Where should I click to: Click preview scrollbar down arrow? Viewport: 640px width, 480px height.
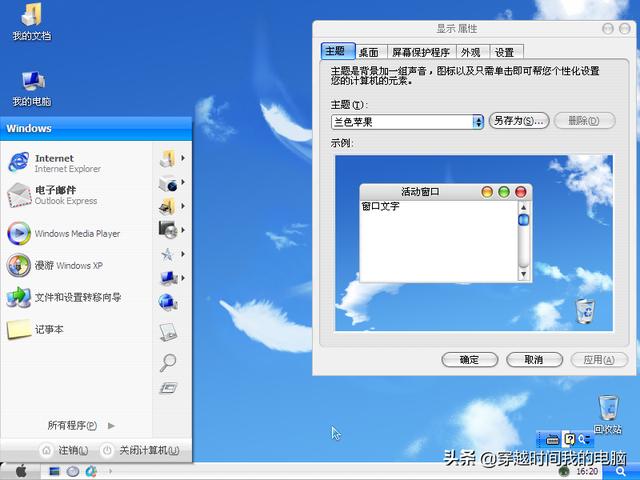(524, 274)
